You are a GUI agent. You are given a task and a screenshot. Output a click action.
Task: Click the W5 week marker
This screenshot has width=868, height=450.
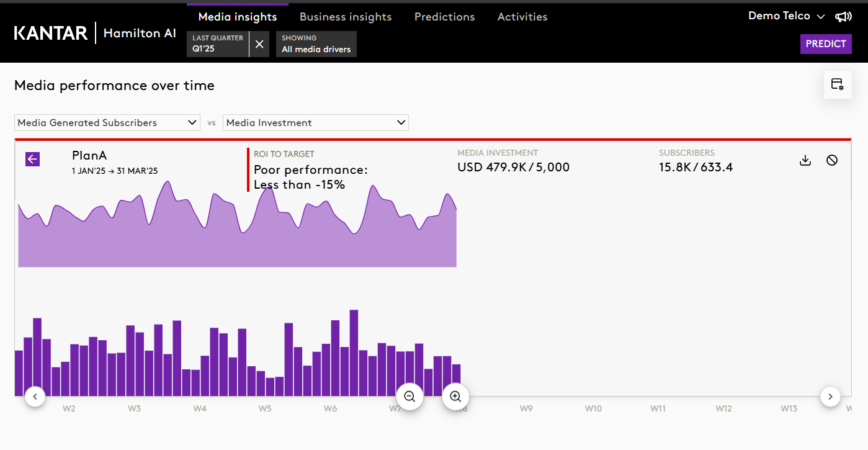[265, 408]
